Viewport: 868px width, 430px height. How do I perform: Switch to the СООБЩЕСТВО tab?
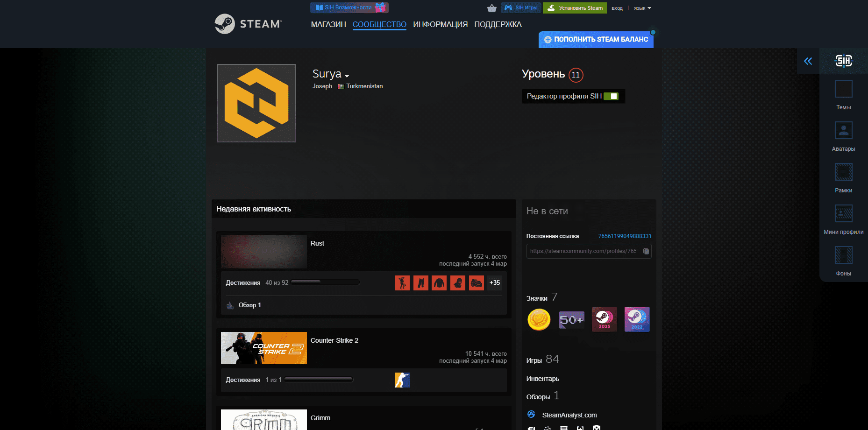(x=379, y=24)
